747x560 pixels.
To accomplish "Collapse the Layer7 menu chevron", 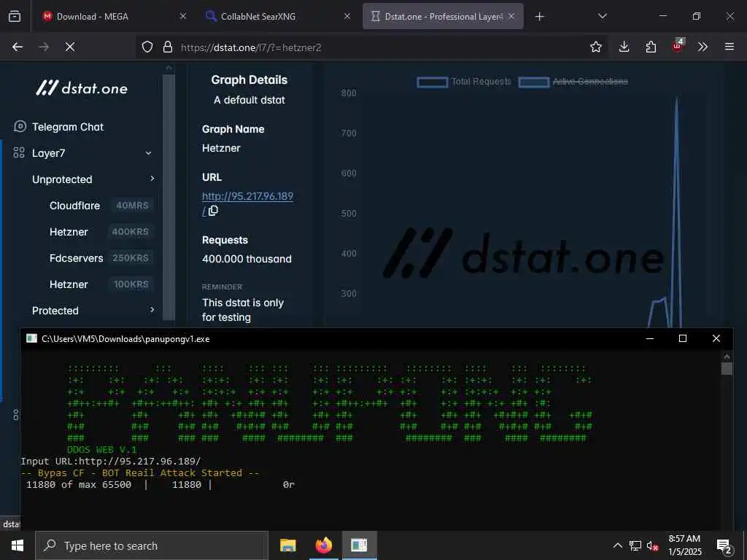I will point(148,153).
